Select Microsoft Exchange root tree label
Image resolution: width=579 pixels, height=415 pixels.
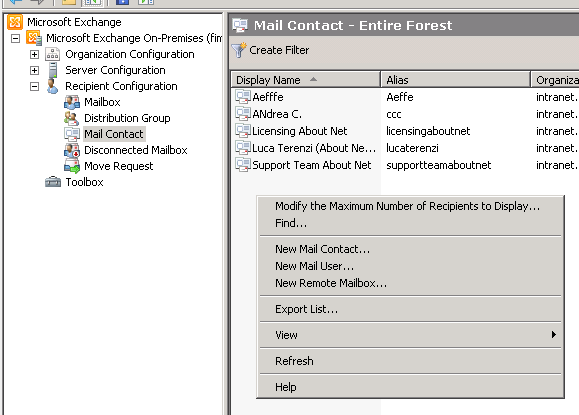click(74, 22)
